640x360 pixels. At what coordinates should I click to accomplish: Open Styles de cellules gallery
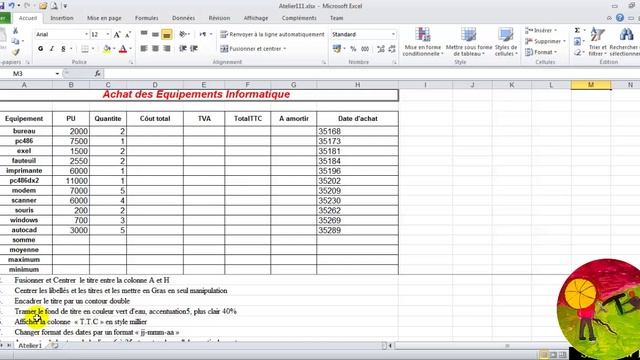tap(506, 42)
